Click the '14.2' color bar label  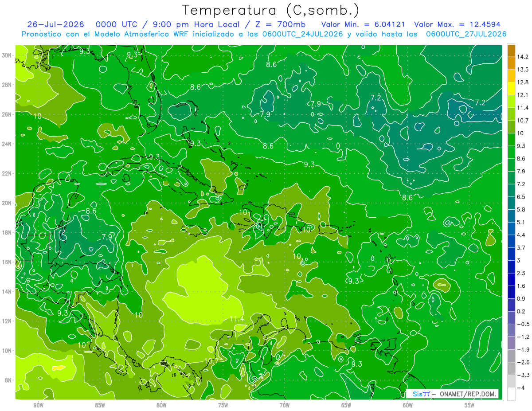[x=523, y=57]
